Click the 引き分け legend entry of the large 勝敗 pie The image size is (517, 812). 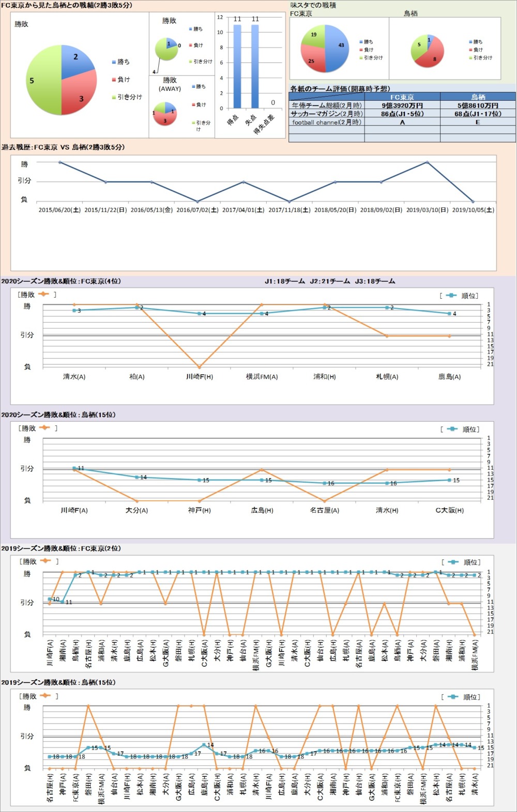(x=127, y=97)
